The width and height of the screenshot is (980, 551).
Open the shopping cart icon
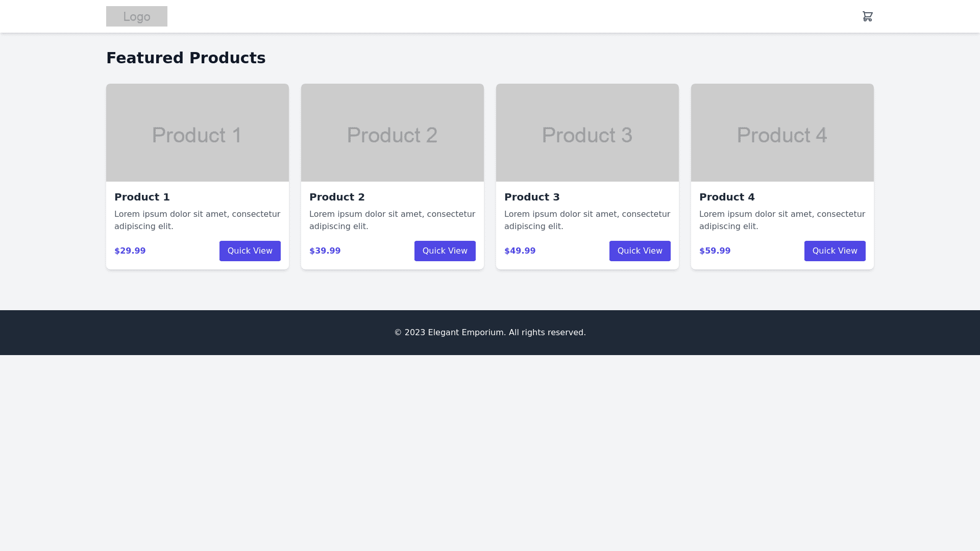tap(867, 16)
